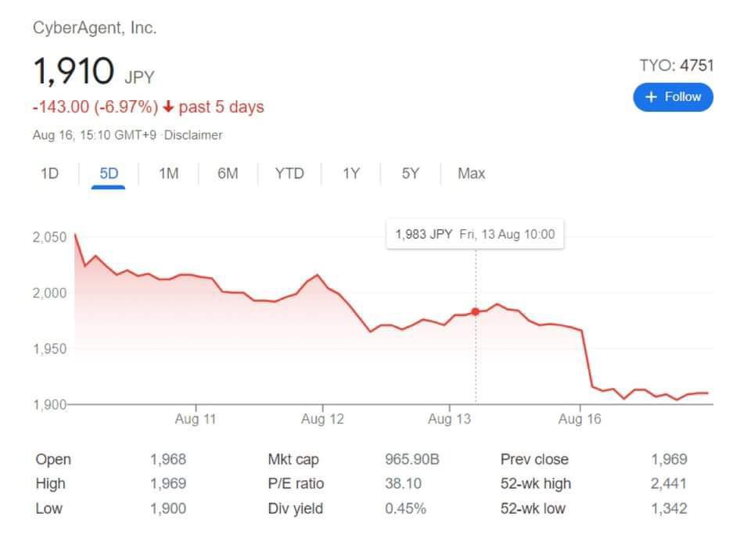Image resolution: width=751 pixels, height=560 pixels.
Task: Click the red data point on chart
Action: point(475,311)
